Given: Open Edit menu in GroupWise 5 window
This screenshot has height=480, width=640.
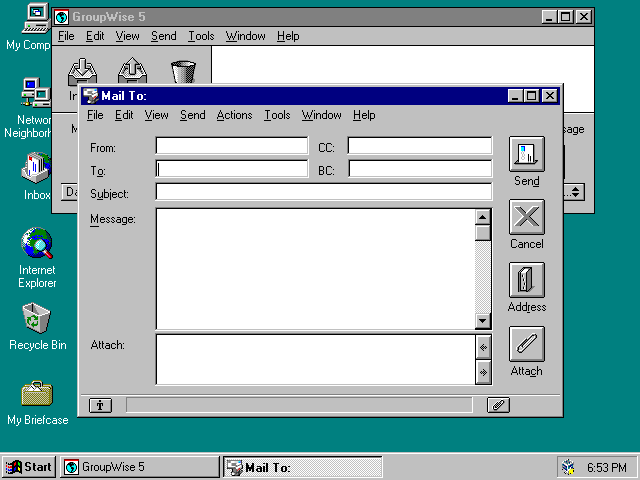Looking at the screenshot, I should coord(95,36).
